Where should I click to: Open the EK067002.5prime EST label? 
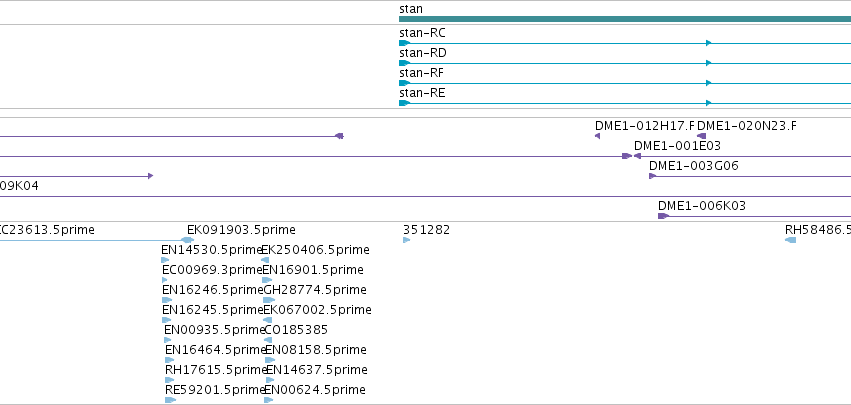tap(317, 310)
